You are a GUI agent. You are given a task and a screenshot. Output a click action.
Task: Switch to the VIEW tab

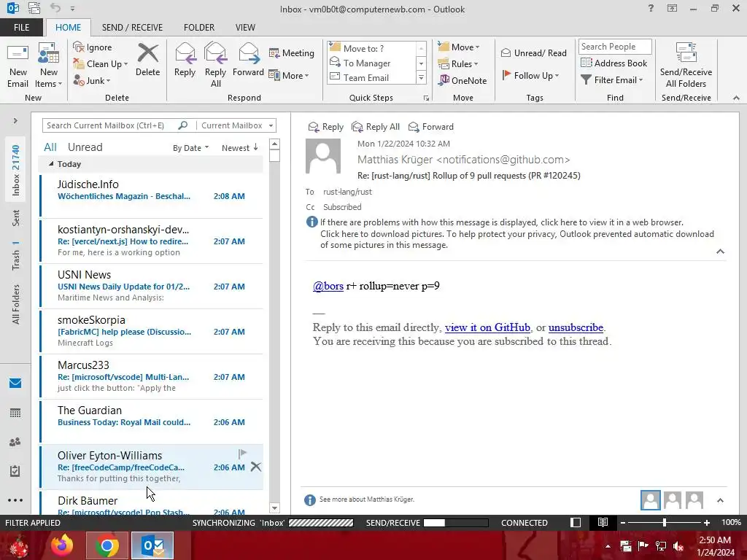point(245,27)
